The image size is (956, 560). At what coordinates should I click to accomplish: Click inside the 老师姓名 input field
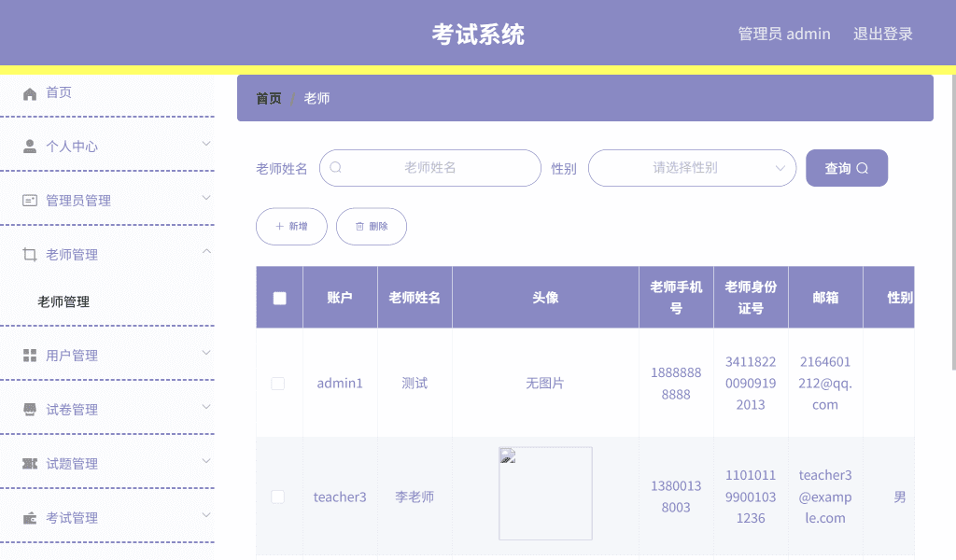[x=429, y=168]
